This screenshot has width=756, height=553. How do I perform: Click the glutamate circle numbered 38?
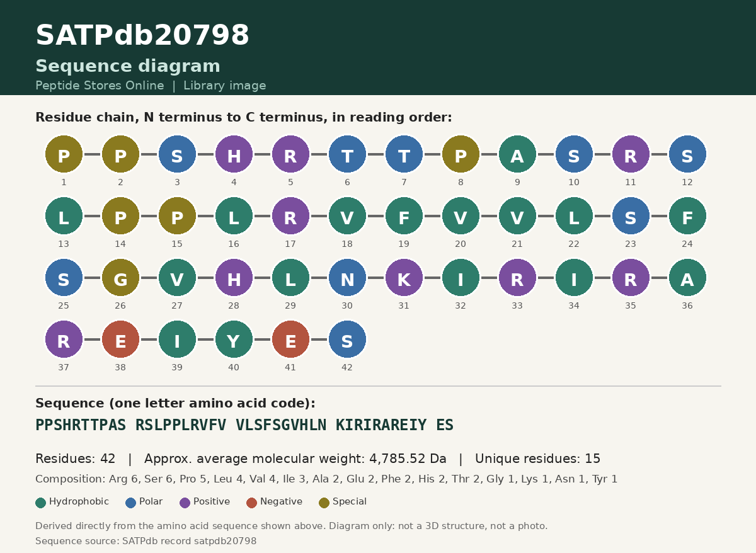(120, 339)
